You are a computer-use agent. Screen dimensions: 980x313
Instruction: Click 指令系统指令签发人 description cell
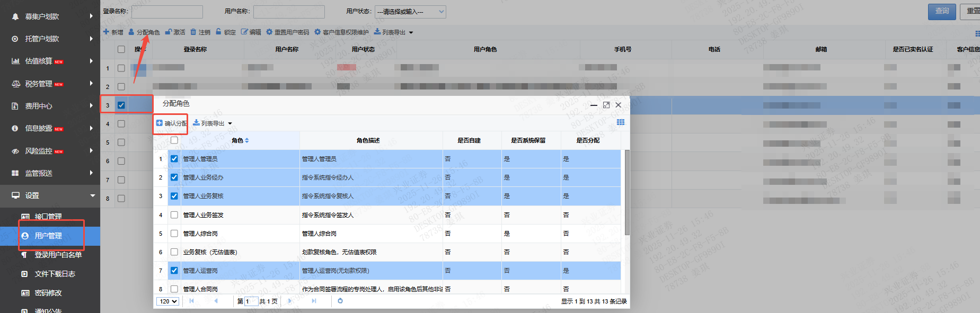[x=371, y=215]
